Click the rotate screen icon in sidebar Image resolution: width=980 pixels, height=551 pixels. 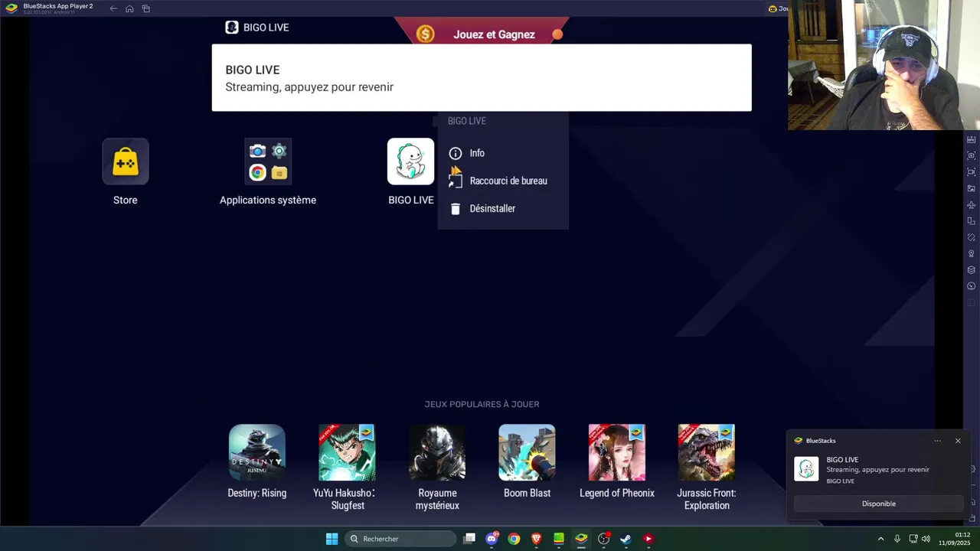click(x=972, y=221)
